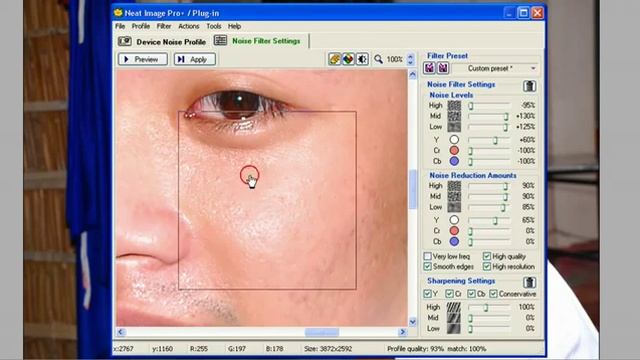The width and height of the screenshot is (640, 360).
Task: Open the Actions menu
Action: pos(189,26)
